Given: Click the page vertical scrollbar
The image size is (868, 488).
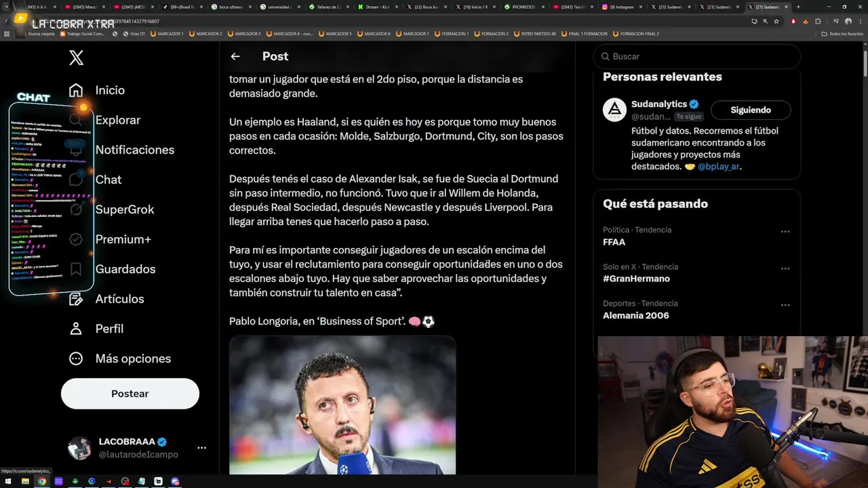Looking at the screenshot, I should pos(865,64).
